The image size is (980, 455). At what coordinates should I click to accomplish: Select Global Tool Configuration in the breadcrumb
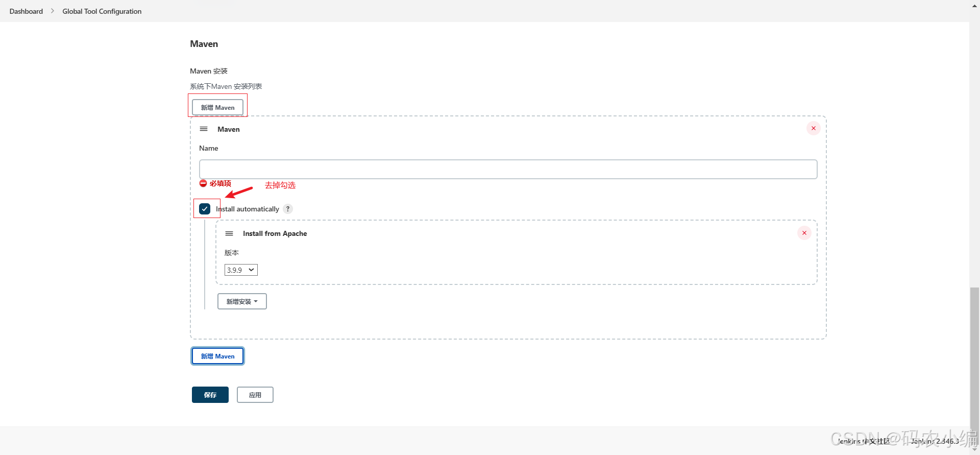coord(102,11)
